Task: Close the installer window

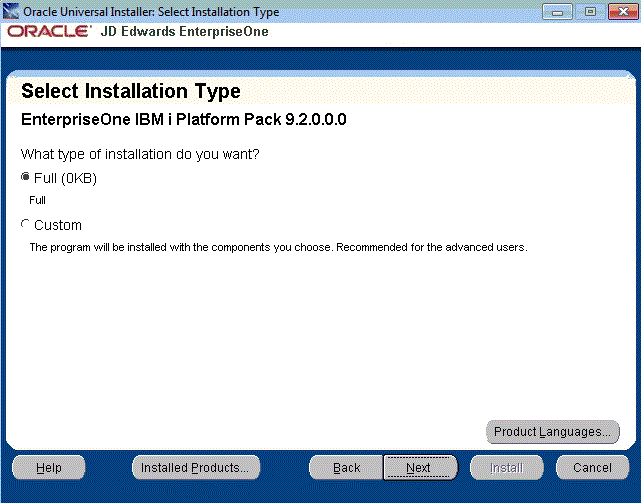Action: (623, 12)
